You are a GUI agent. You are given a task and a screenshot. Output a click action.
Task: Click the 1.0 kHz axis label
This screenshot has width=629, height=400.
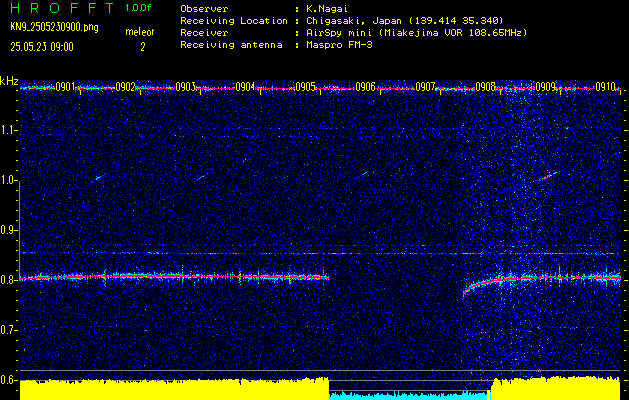(8, 180)
